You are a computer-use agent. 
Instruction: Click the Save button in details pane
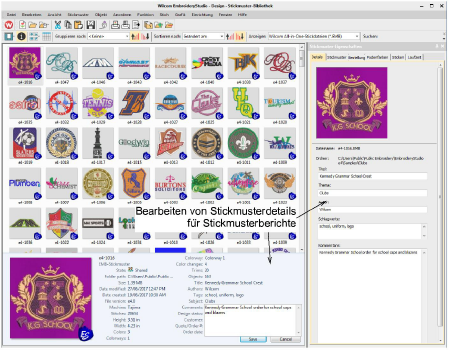tap(253, 339)
